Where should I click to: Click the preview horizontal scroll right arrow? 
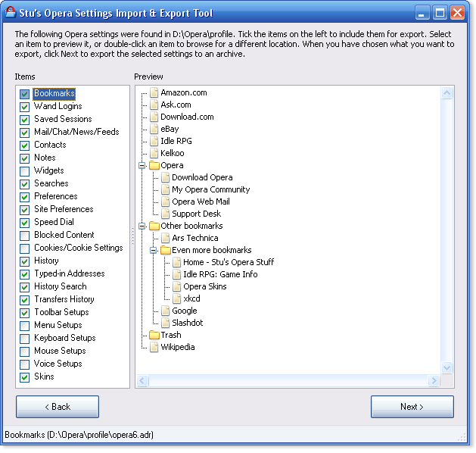(x=434, y=380)
